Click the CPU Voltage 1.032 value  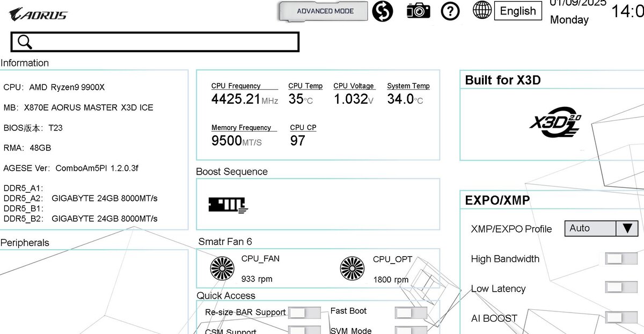[x=353, y=99]
